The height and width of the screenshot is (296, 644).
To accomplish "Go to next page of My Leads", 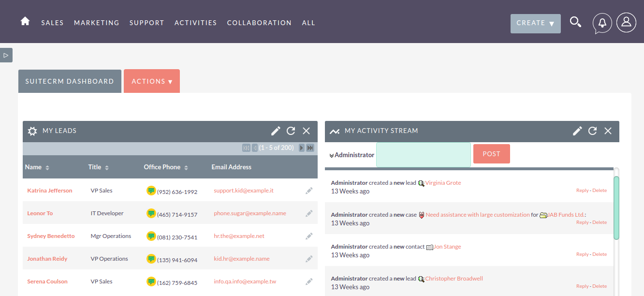I will pos(302,148).
